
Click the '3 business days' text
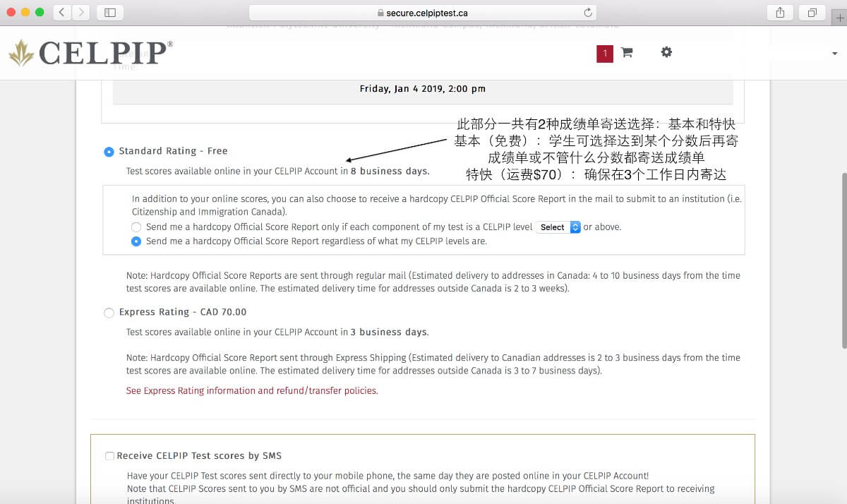pos(389,332)
